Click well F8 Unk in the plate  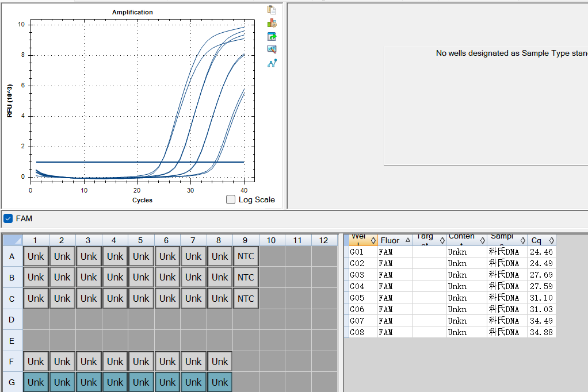(x=219, y=362)
